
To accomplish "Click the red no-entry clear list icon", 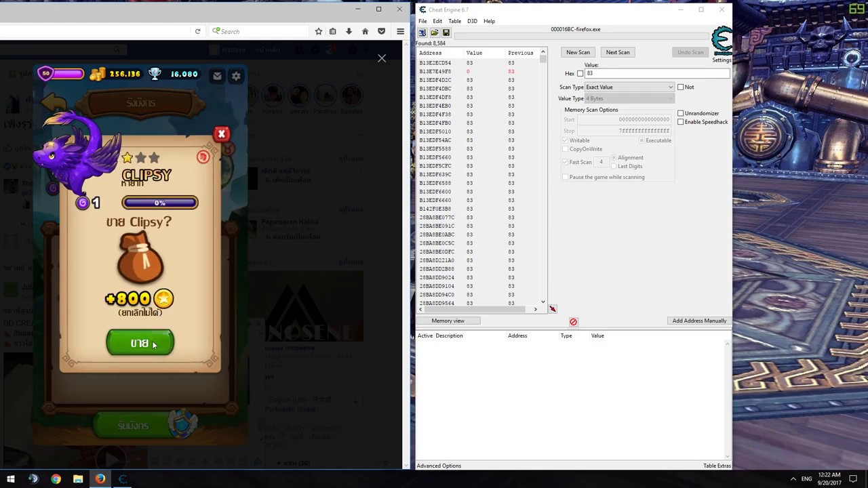I will [x=573, y=322].
